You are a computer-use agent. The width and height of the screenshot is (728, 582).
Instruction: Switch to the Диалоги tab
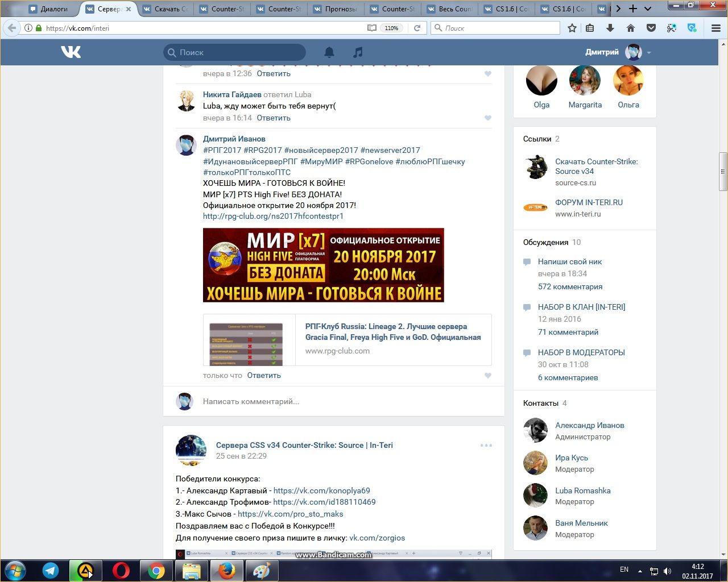(50, 9)
